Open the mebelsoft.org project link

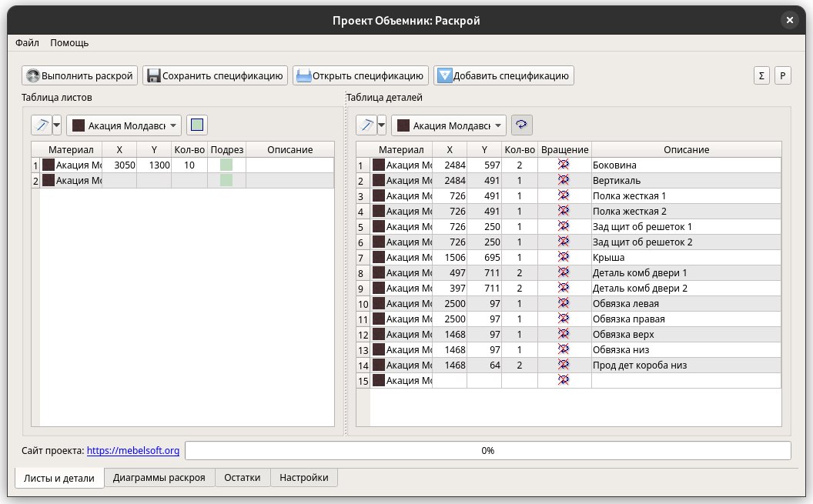click(x=133, y=450)
